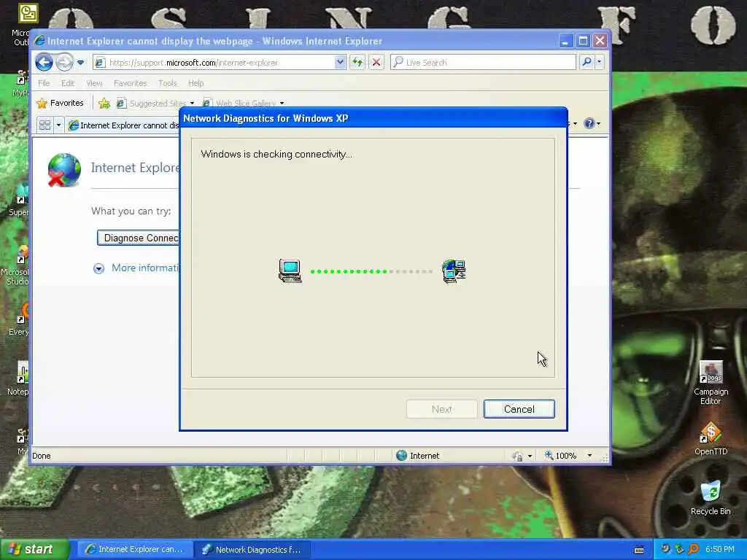Open Suggested Sites on the favorites bar
The width and height of the screenshot is (747, 560).
(x=156, y=103)
